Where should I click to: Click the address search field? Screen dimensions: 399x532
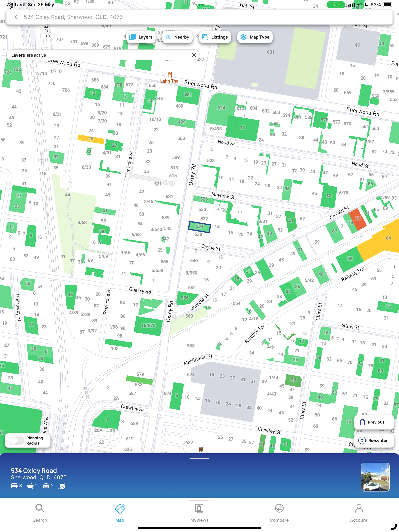[199, 17]
